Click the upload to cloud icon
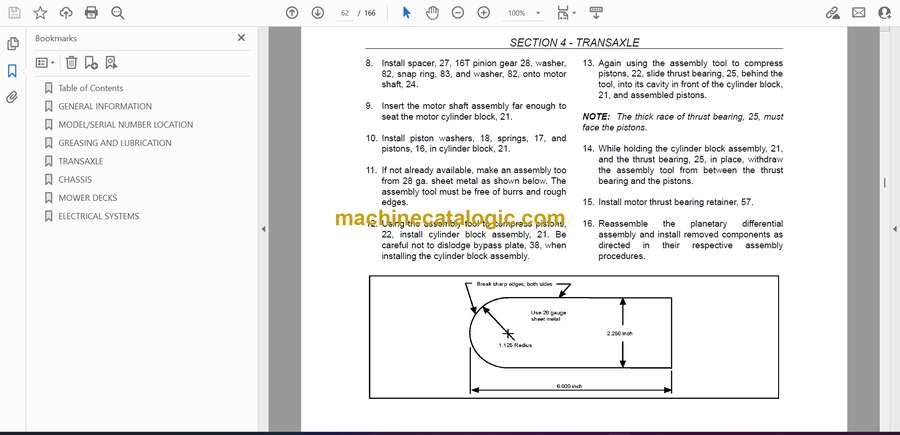Image resolution: width=900 pixels, height=435 pixels. click(66, 13)
